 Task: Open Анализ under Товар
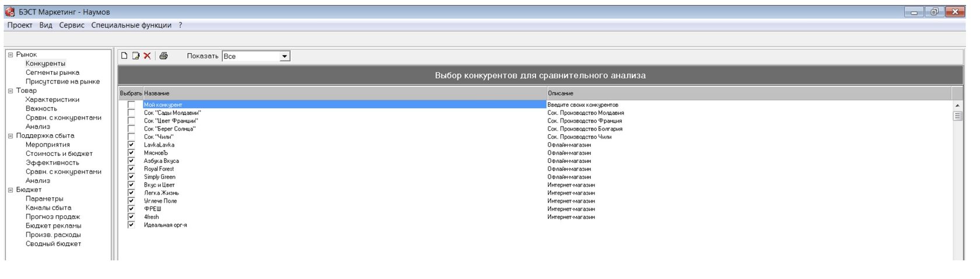pyautogui.click(x=38, y=127)
